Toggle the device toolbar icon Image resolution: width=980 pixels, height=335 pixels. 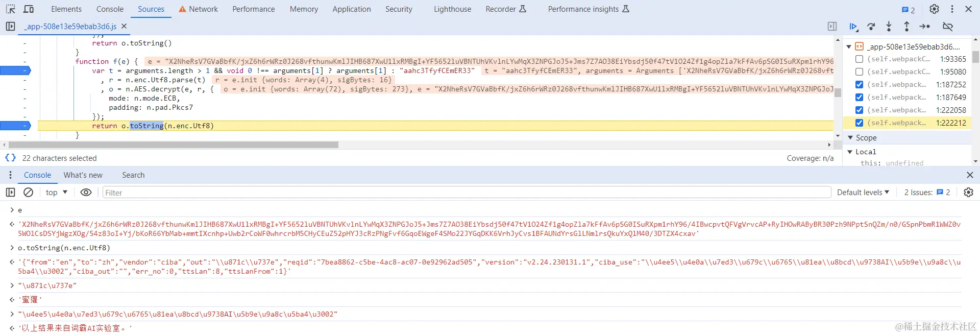point(29,9)
